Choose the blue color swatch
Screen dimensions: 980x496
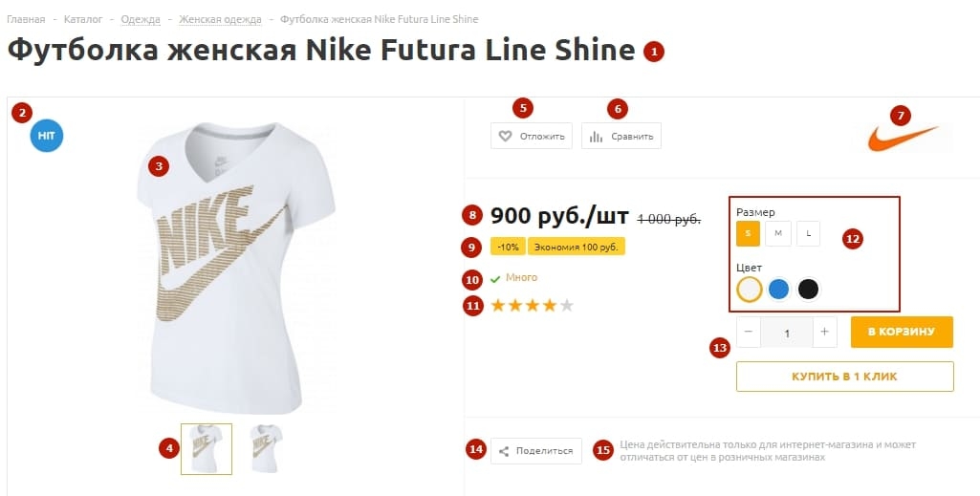[x=779, y=289]
